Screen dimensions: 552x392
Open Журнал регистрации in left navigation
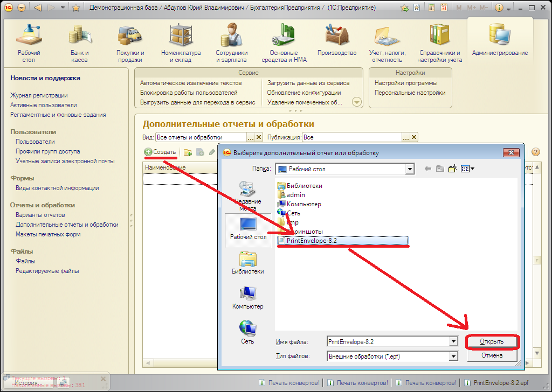[x=39, y=95]
